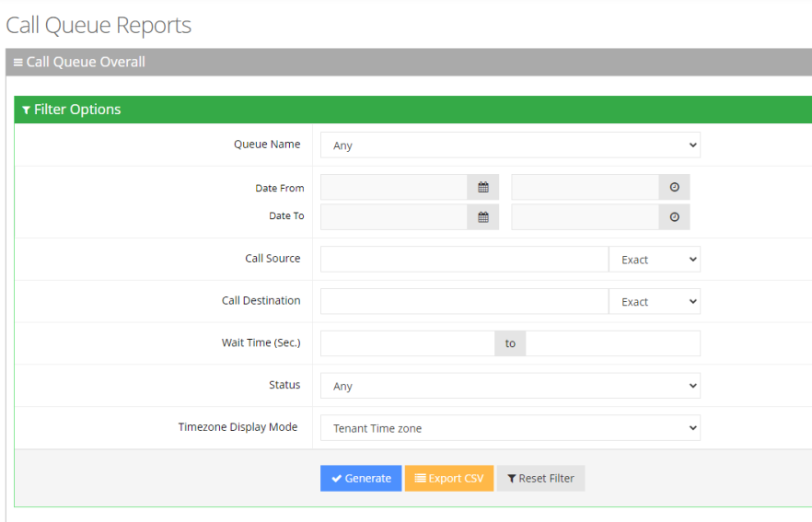Focus the Date From date field
Viewport: 812px width, 522px height.
pyautogui.click(x=393, y=188)
